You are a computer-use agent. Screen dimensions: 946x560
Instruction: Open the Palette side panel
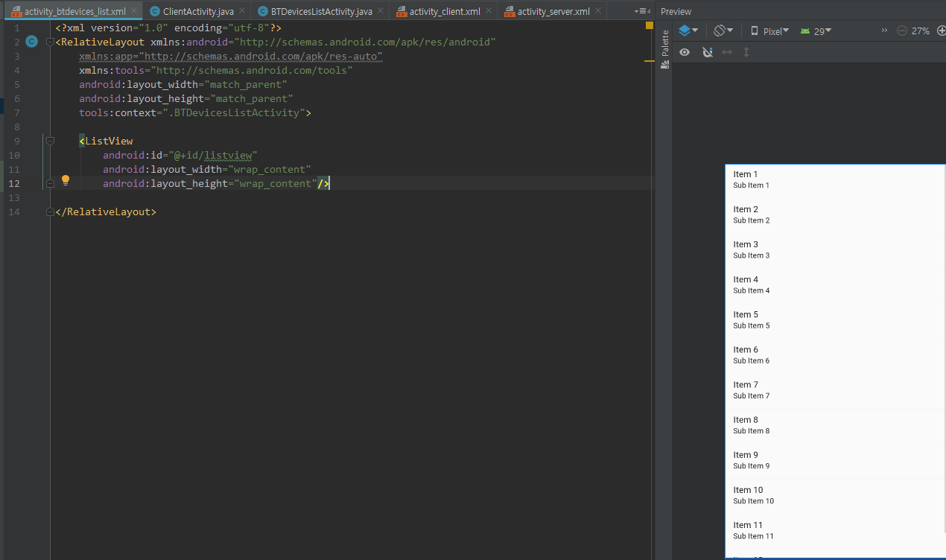pyautogui.click(x=665, y=49)
